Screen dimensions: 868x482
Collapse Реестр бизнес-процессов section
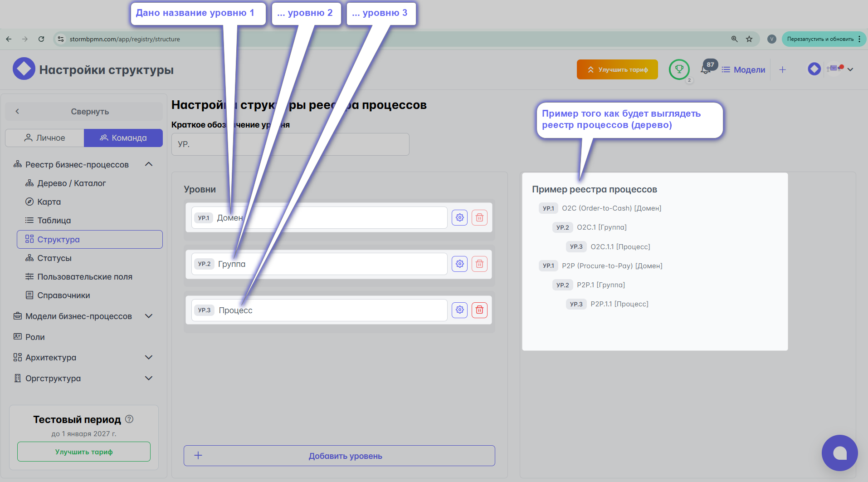coord(149,164)
